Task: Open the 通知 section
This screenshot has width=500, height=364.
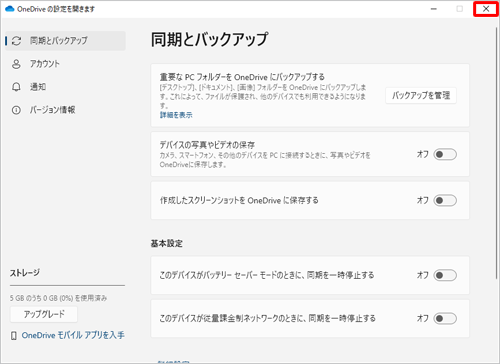Action: point(65,87)
